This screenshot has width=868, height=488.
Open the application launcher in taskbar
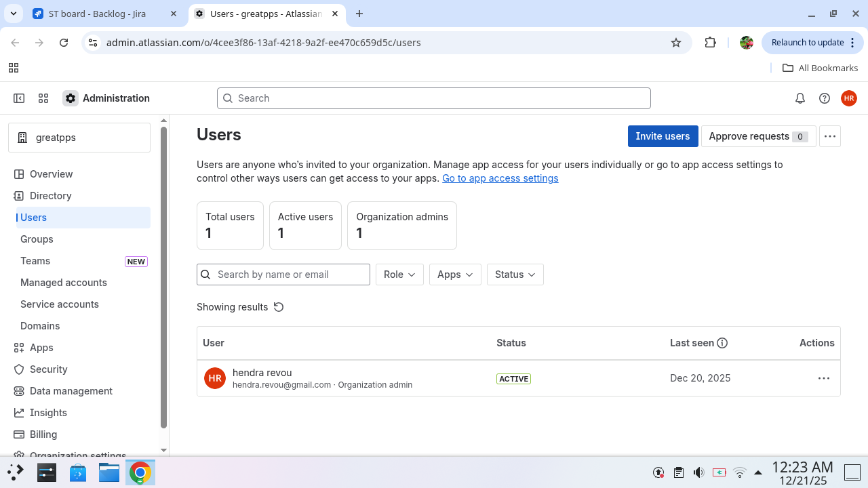click(15, 472)
